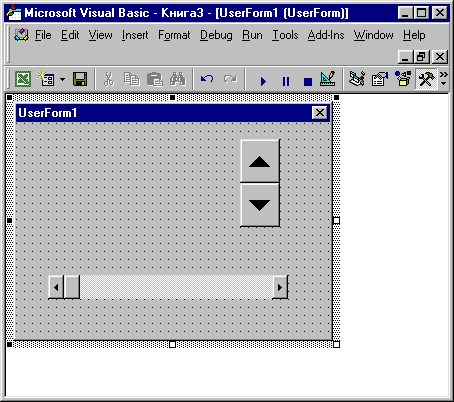
Task: Open the Project Explorer icon
Action: pyautogui.click(x=357, y=79)
